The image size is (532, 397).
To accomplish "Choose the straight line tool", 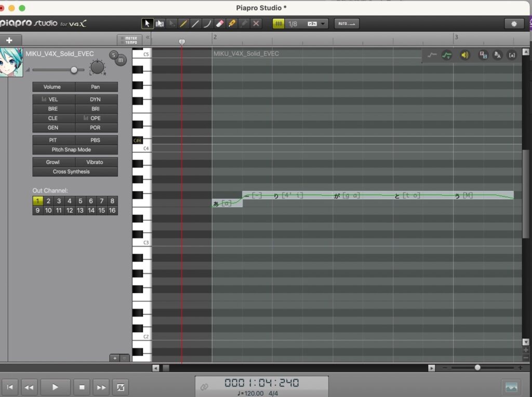I will tap(195, 24).
